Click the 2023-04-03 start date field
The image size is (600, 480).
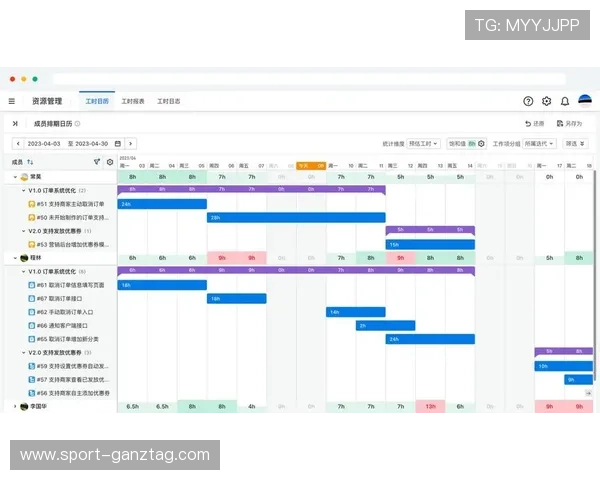(44, 144)
